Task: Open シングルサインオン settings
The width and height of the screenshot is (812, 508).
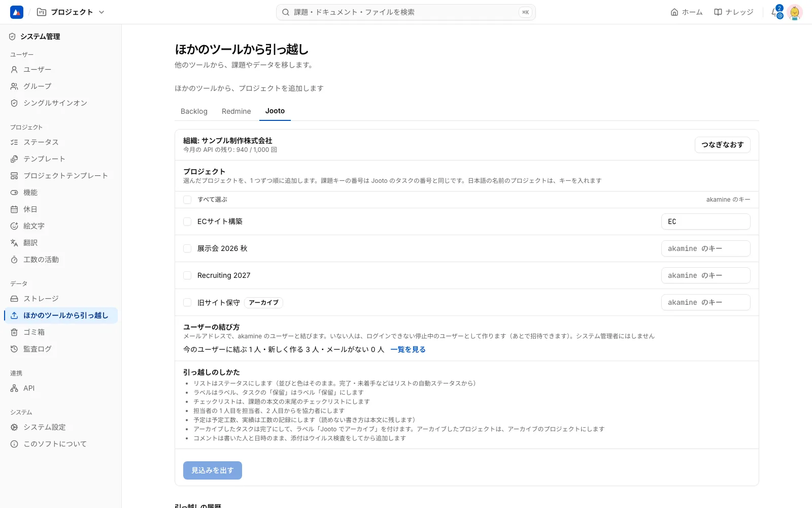Action: pos(61,103)
